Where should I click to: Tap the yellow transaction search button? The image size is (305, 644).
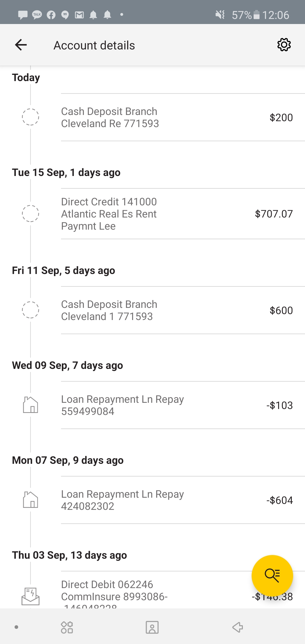tap(272, 575)
